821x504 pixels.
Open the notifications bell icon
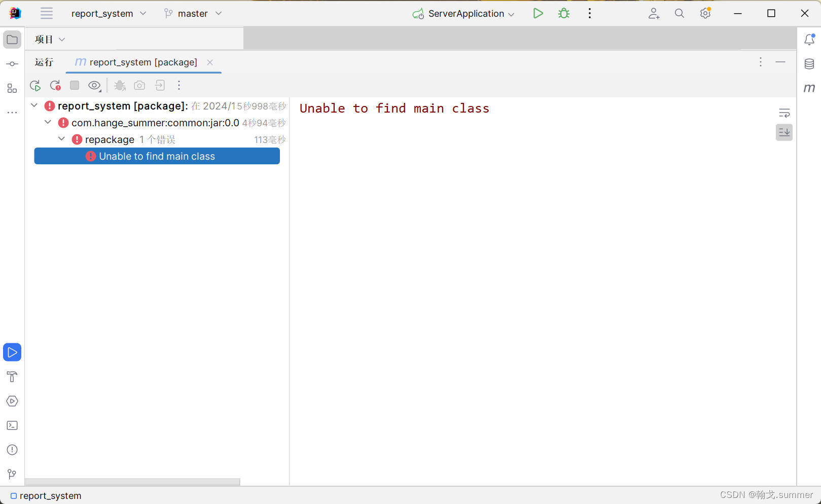pos(809,39)
